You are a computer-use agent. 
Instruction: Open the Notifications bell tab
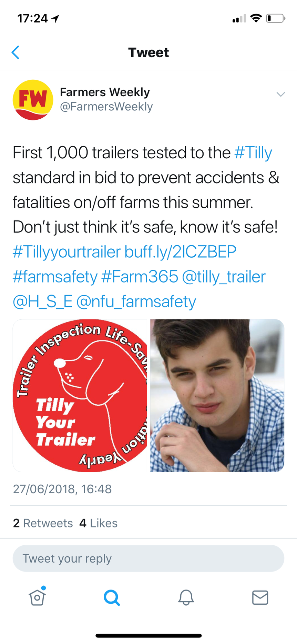186,597
